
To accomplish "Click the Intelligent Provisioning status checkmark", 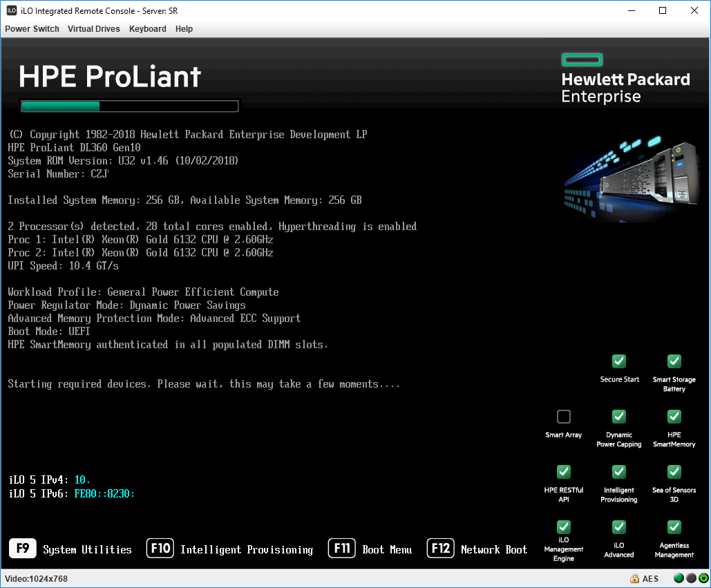I will click(619, 472).
